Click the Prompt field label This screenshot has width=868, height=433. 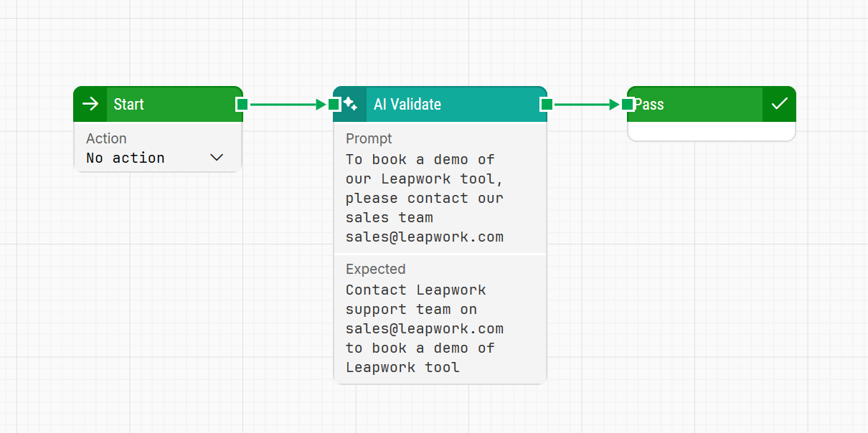pos(369,138)
